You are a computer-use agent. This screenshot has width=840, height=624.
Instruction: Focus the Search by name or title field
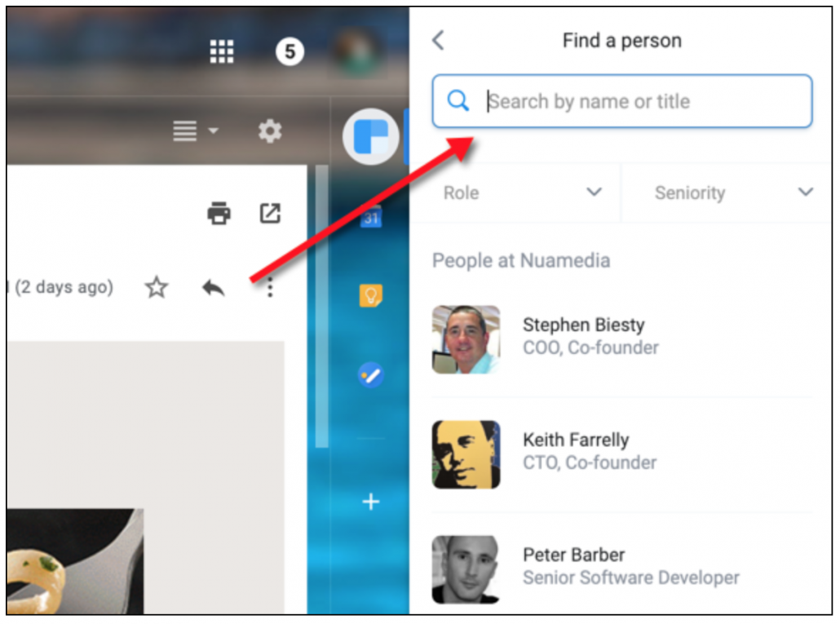click(x=622, y=101)
